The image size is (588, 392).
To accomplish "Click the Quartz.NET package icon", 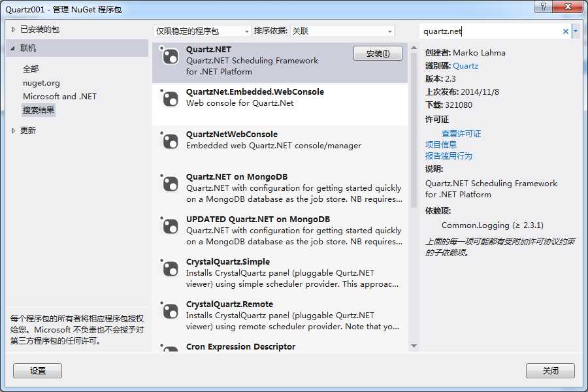I will [171, 56].
